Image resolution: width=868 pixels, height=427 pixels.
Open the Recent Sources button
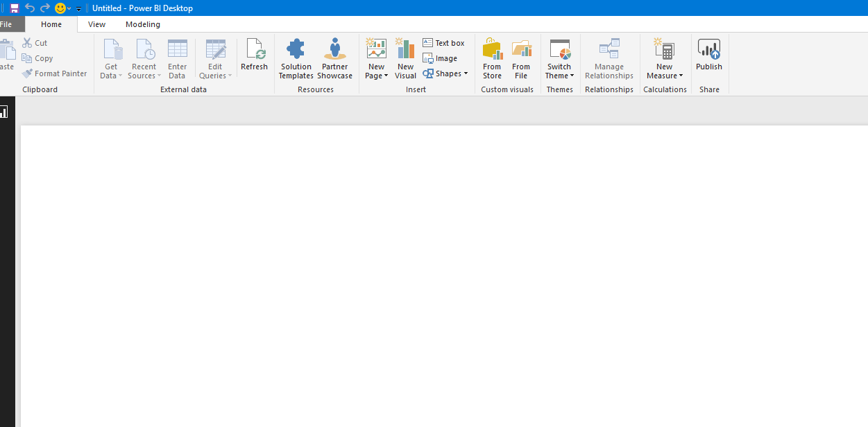pyautogui.click(x=144, y=59)
